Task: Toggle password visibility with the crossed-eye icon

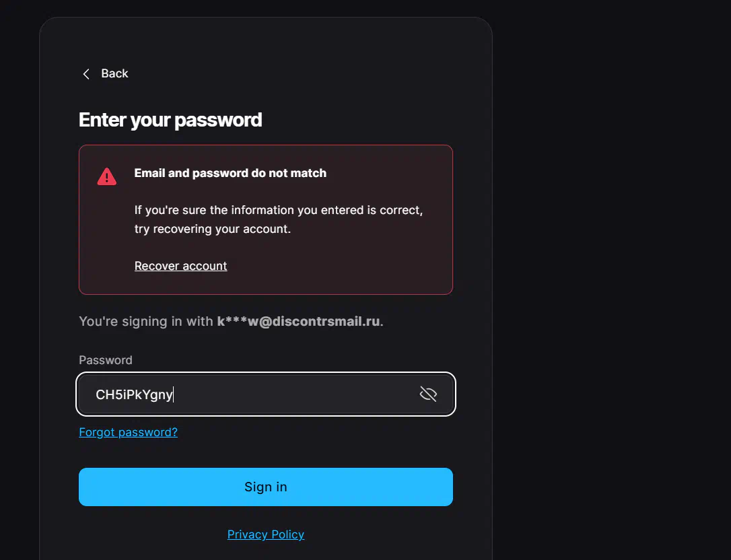Action: (x=428, y=394)
